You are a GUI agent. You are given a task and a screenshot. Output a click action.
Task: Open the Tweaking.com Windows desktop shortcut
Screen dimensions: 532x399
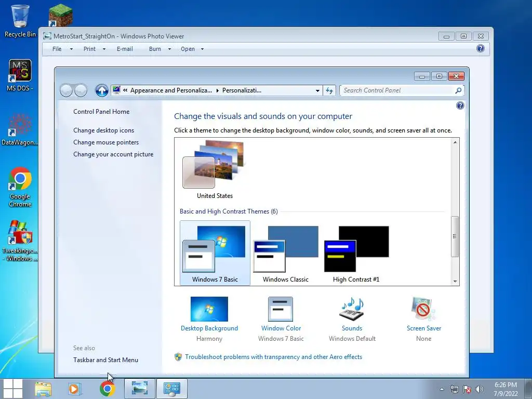[20, 241]
